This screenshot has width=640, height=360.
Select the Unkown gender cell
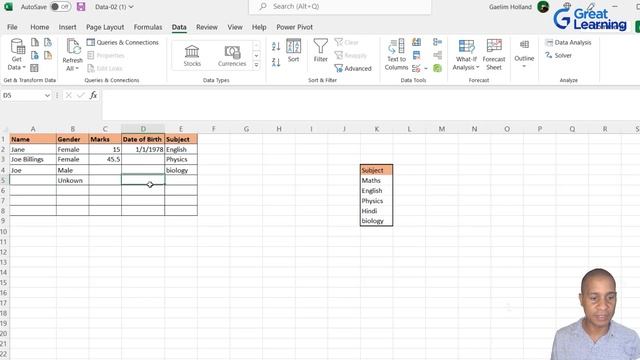(x=73, y=180)
